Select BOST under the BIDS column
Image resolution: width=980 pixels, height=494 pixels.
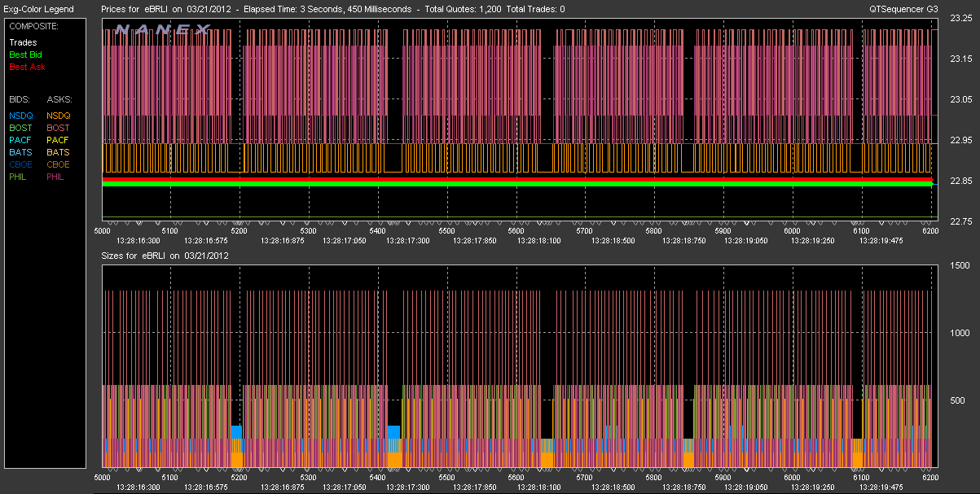[x=20, y=128]
